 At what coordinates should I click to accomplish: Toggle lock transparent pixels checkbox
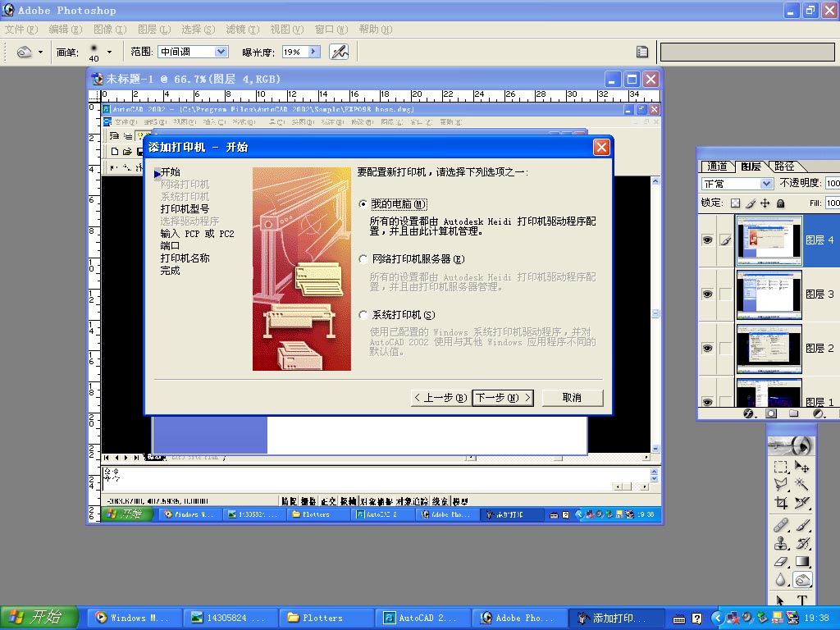736,203
